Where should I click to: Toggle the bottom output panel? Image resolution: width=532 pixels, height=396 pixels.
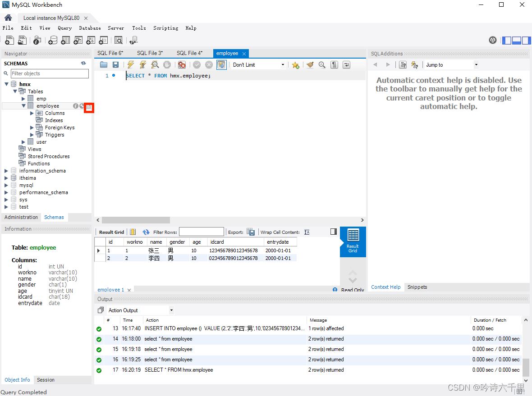pyautogui.click(x=516, y=41)
